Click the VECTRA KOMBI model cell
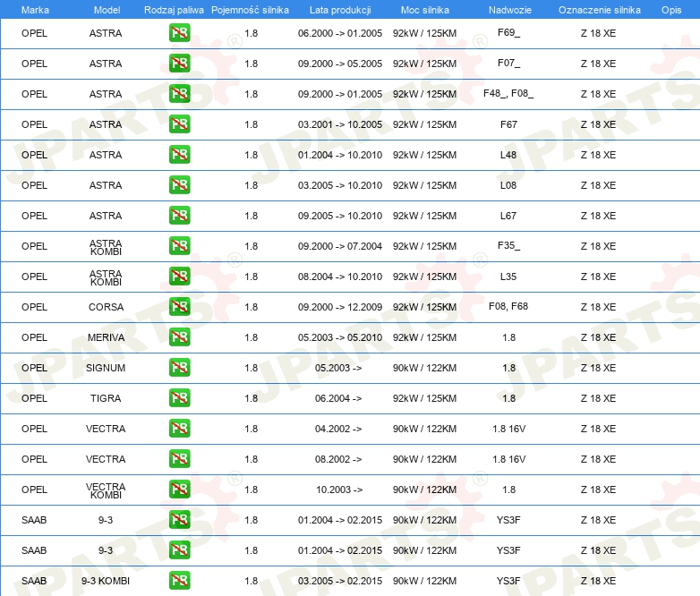 pos(106,490)
